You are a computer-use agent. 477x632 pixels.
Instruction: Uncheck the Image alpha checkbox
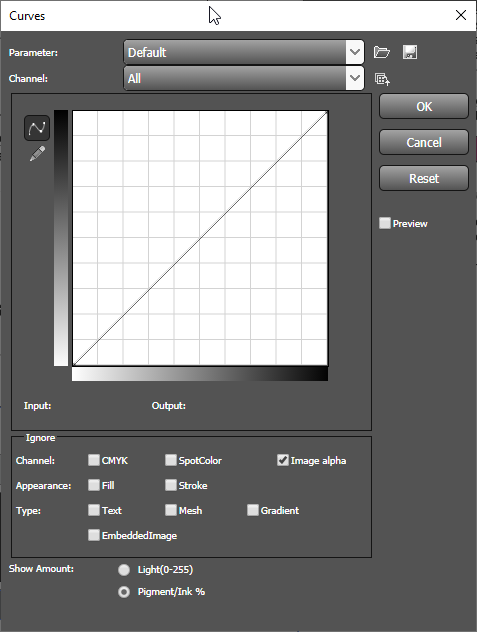(283, 460)
